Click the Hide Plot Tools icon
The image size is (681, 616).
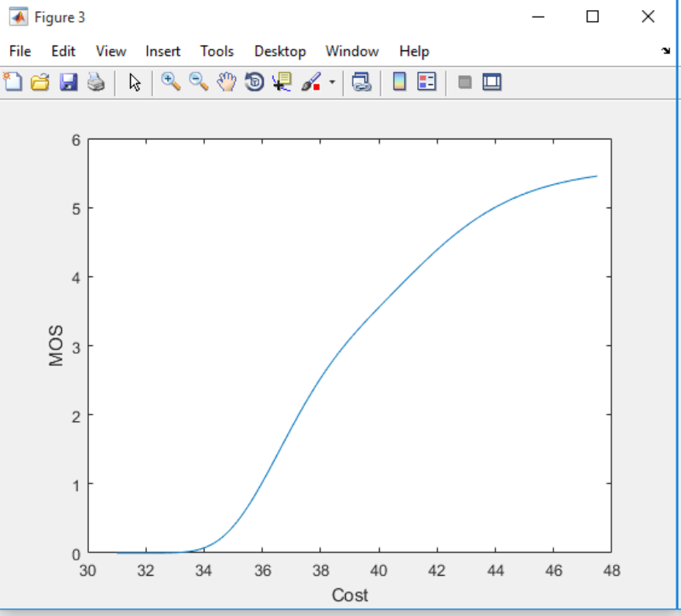[465, 82]
